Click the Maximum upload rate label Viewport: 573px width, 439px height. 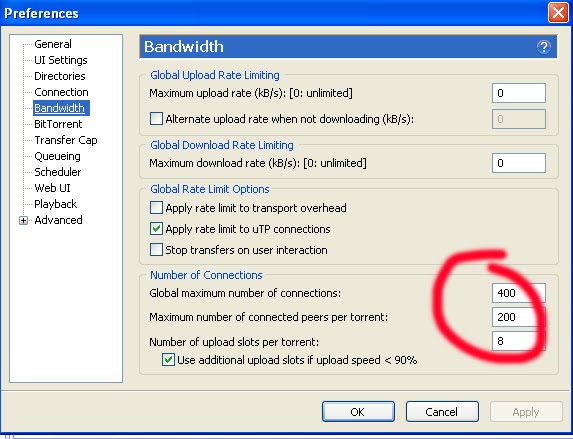251,93
